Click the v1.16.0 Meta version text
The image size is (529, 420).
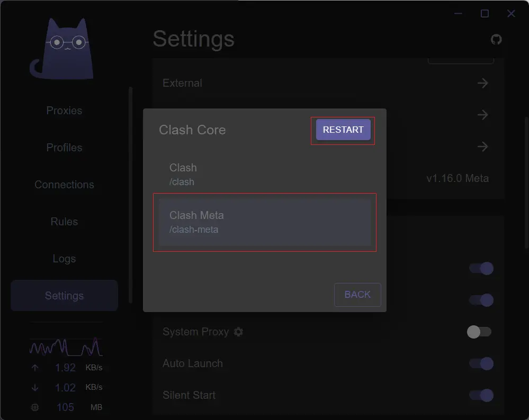[x=458, y=178]
